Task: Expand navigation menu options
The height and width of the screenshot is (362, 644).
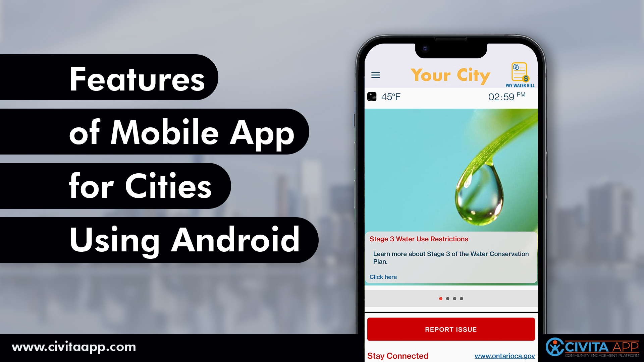Action: (376, 75)
